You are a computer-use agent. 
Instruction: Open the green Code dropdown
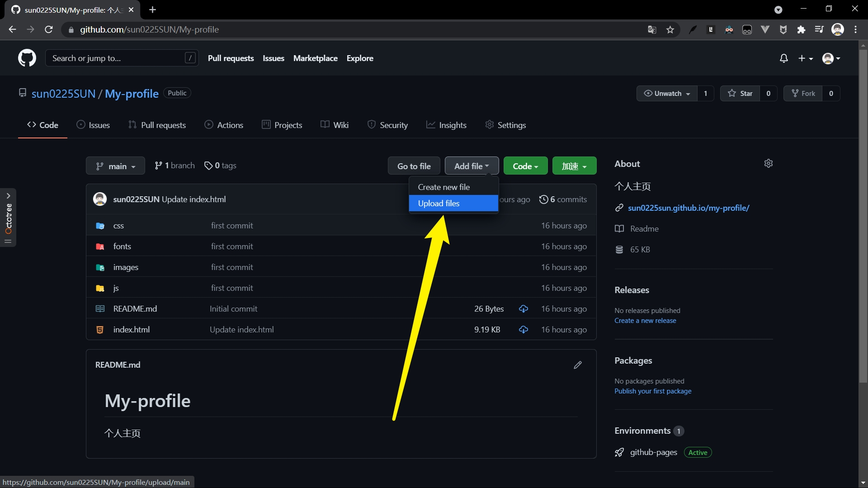click(525, 166)
